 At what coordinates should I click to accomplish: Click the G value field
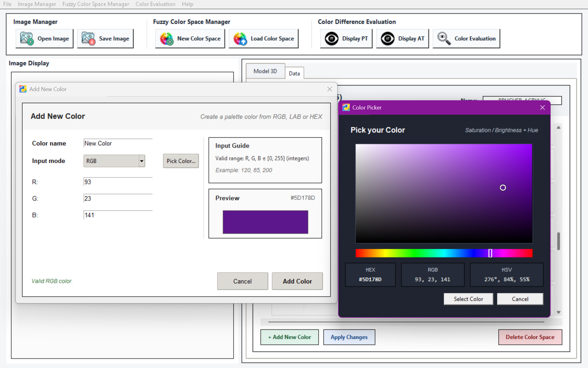tap(118, 198)
